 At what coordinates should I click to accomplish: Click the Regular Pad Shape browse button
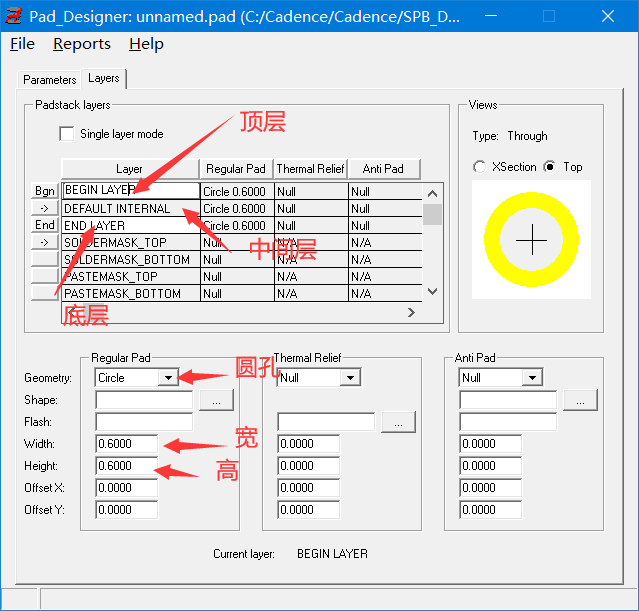[x=215, y=400]
